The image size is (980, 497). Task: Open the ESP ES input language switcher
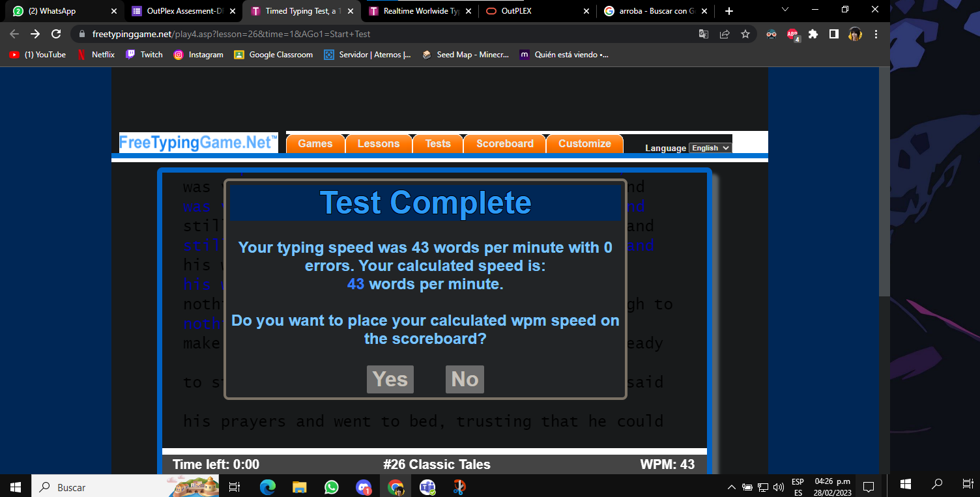(x=798, y=487)
